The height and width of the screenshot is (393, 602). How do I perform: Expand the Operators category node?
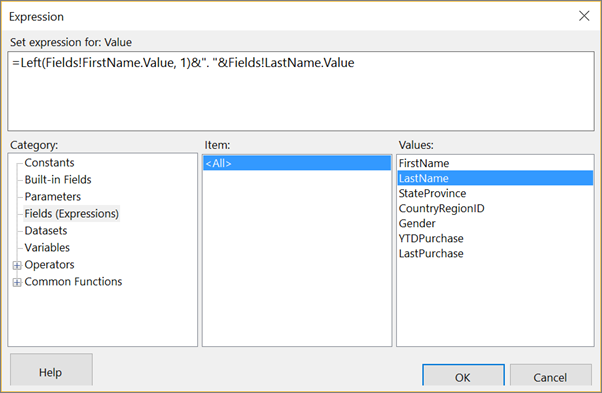[17, 265]
